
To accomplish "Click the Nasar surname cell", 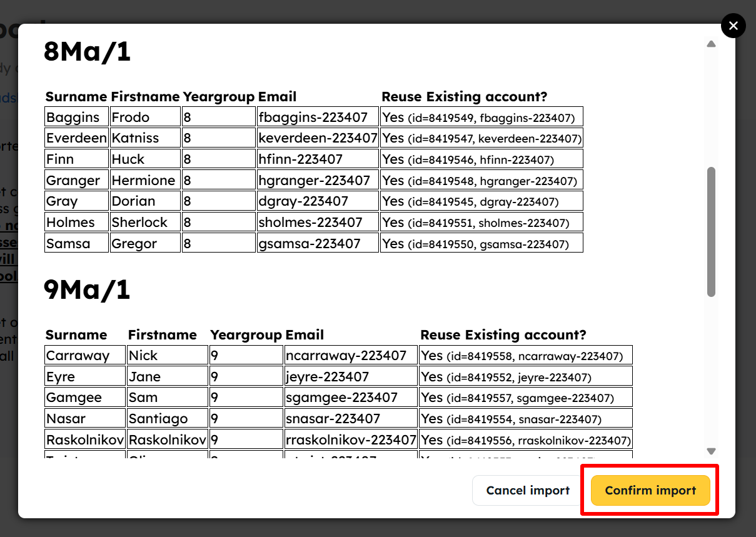I will coord(85,418).
